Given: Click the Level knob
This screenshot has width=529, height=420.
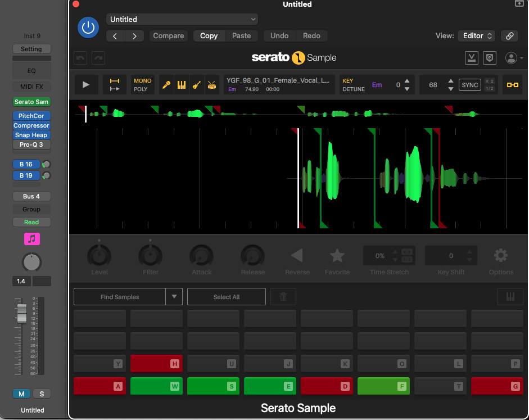Looking at the screenshot, I should tap(99, 256).
